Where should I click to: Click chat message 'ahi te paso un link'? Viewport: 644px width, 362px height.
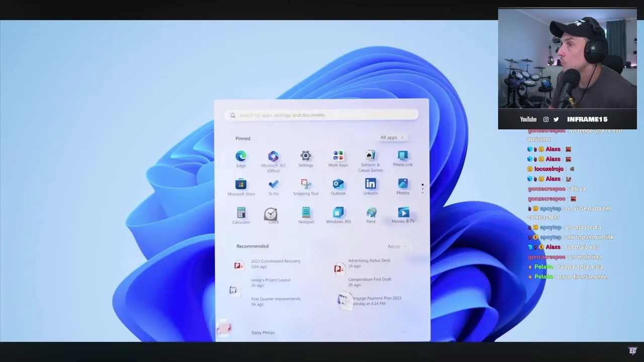coord(590,237)
